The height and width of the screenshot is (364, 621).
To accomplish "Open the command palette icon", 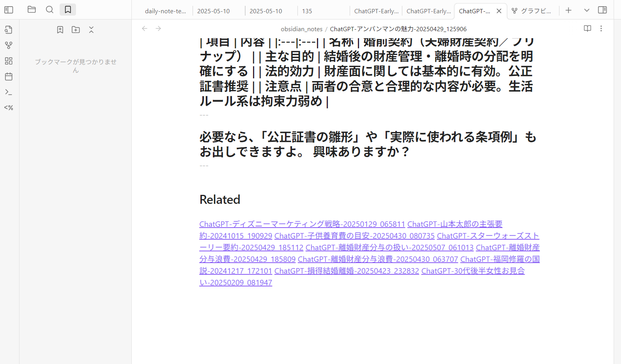I will pyautogui.click(x=9, y=92).
